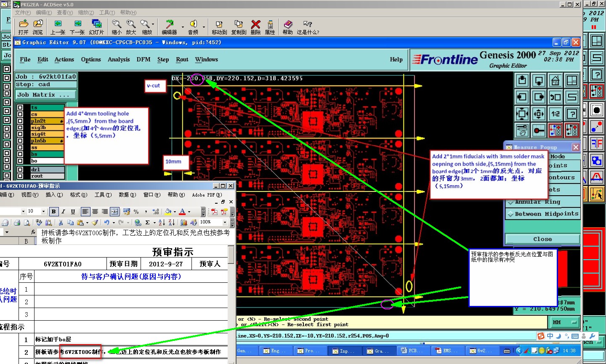Click the home view icon in Genesis panel

[555, 80]
